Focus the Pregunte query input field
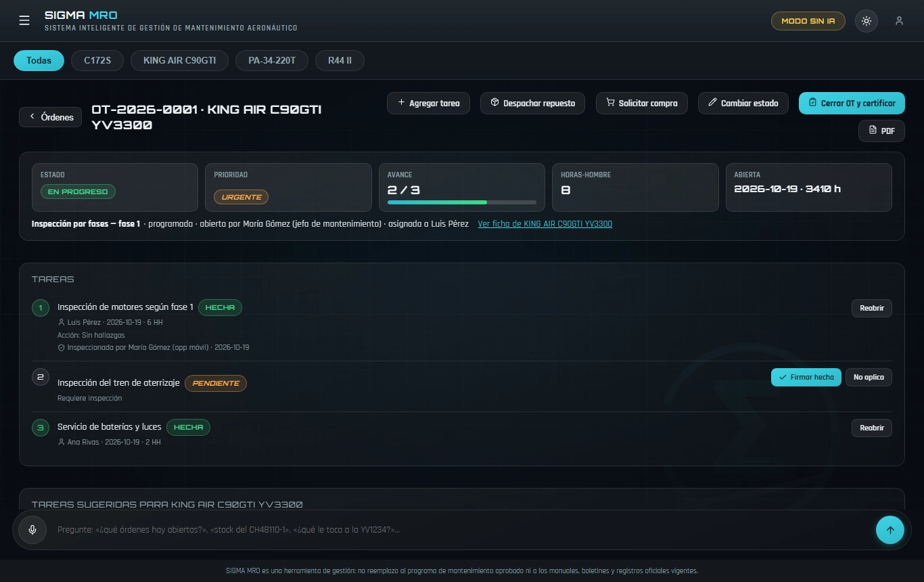The width and height of the screenshot is (924, 582). [462, 530]
